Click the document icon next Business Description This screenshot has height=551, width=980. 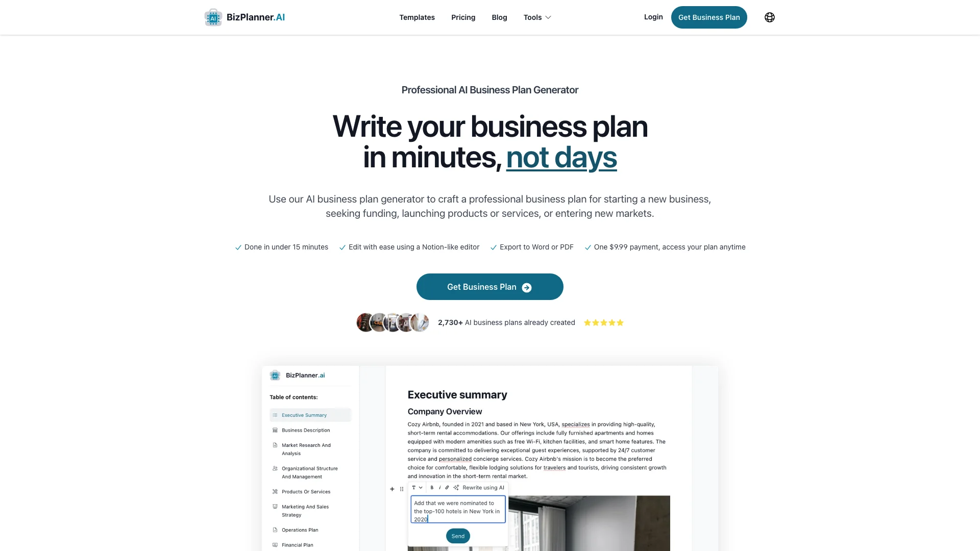click(x=275, y=430)
